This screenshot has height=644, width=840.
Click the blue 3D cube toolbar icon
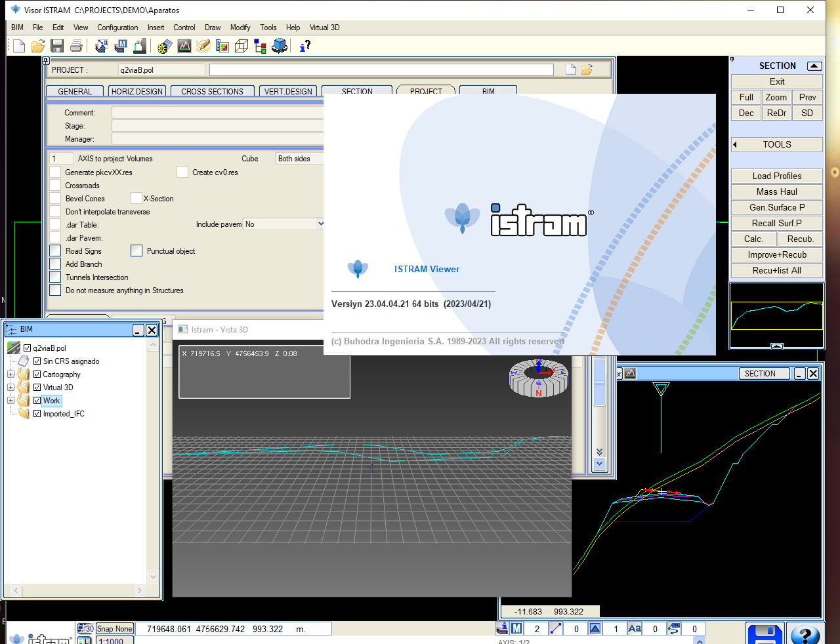pyautogui.click(x=280, y=46)
